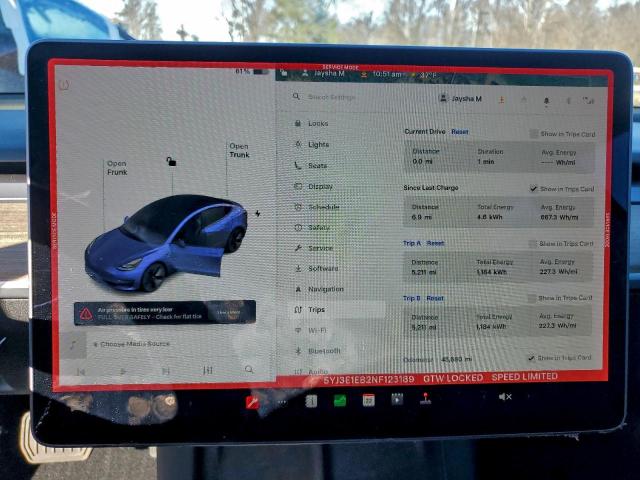This screenshot has height=480, width=640.
Task: Open the arcade joystick app icon
Action: point(425,398)
